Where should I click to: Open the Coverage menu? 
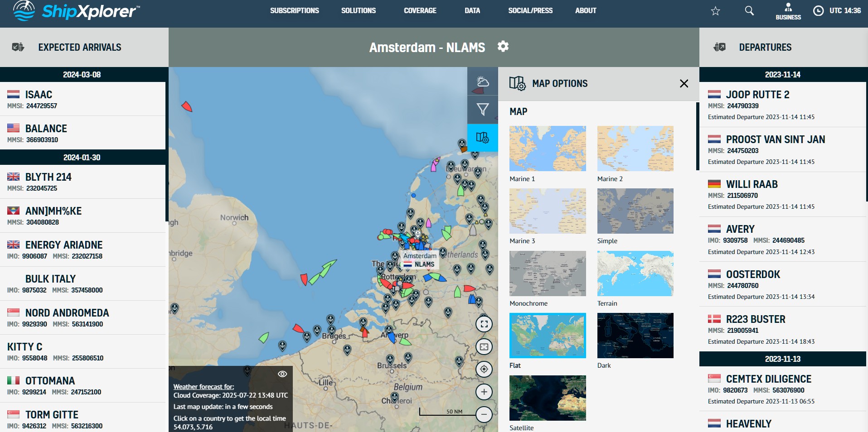tap(420, 10)
